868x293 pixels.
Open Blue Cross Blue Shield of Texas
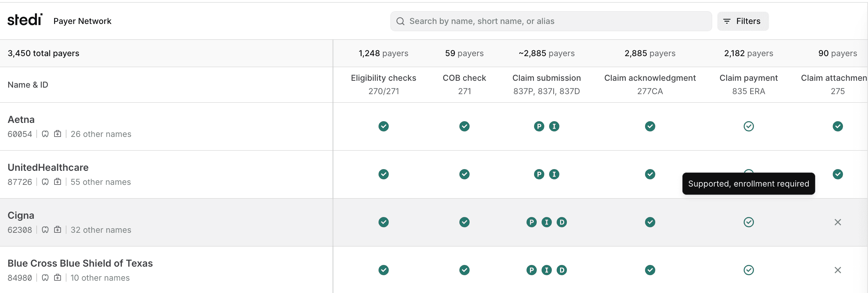point(80,263)
